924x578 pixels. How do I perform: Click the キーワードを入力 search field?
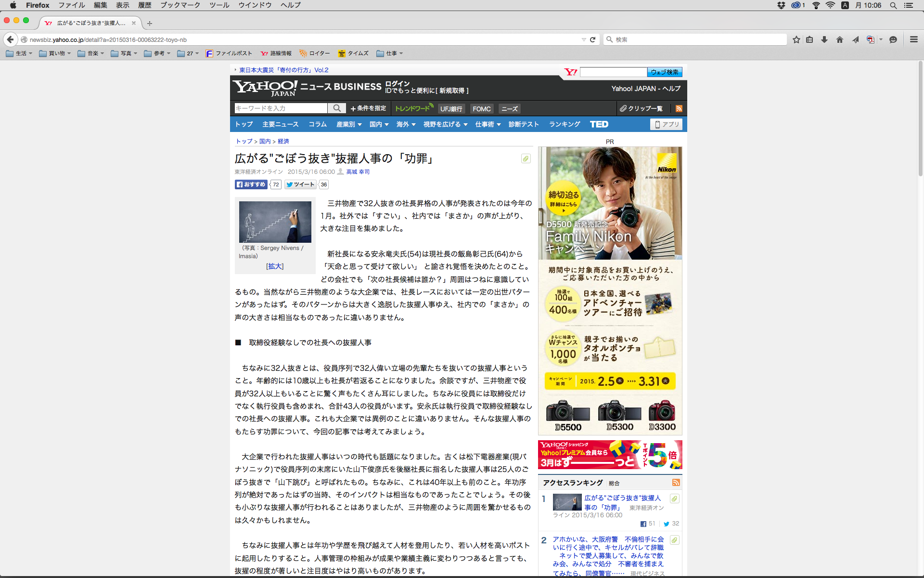[281, 108]
